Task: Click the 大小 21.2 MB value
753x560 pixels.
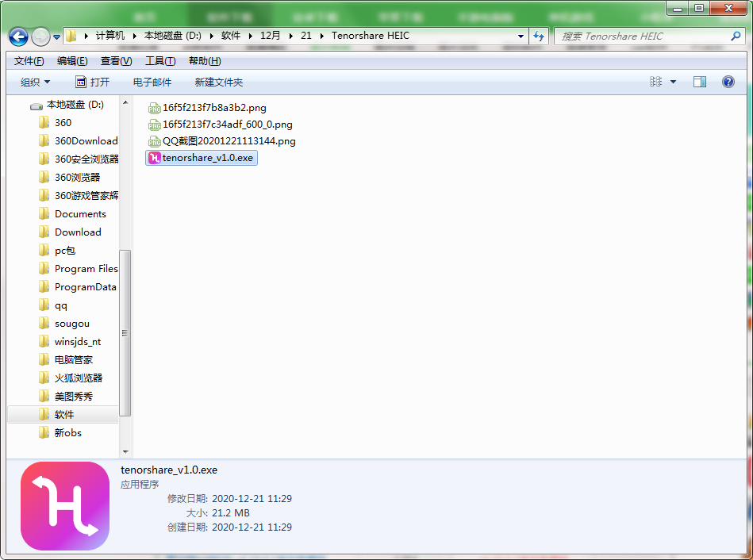Action: tap(231, 513)
